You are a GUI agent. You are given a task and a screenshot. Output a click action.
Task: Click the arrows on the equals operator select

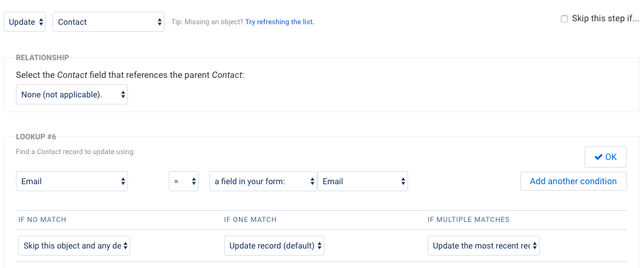pyautogui.click(x=194, y=181)
